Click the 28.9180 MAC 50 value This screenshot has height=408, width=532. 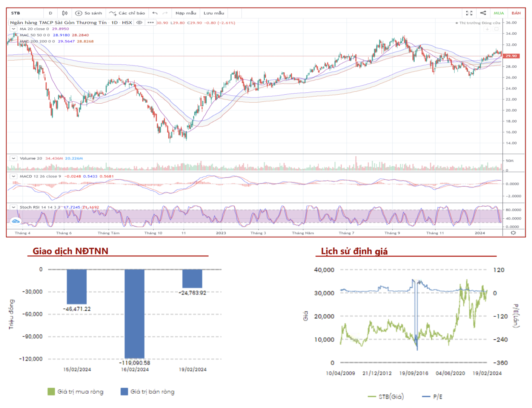pos(61,35)
